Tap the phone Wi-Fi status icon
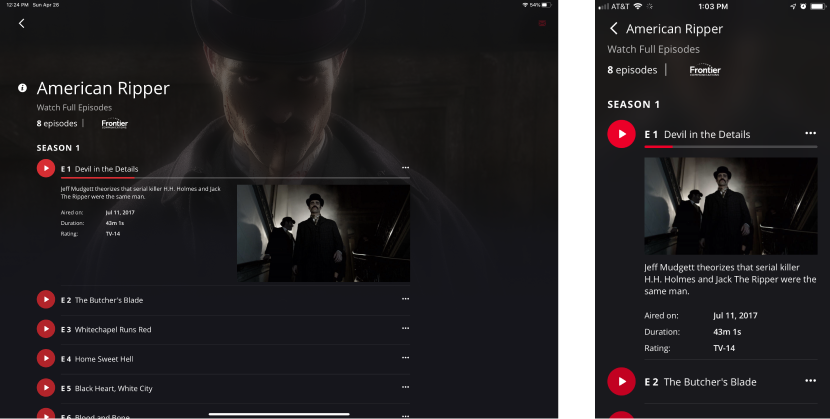Screen dimensions: 830x419 point(638,6)
